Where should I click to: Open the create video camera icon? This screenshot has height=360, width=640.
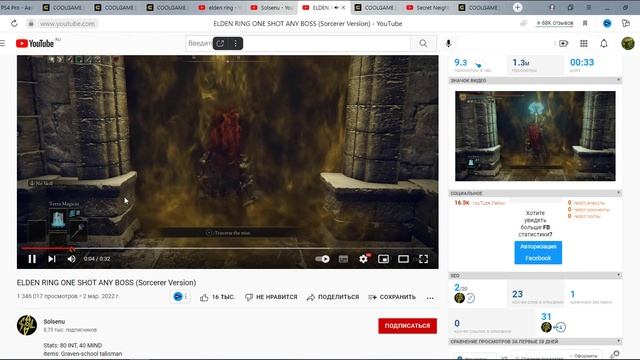tap(563, 43)
